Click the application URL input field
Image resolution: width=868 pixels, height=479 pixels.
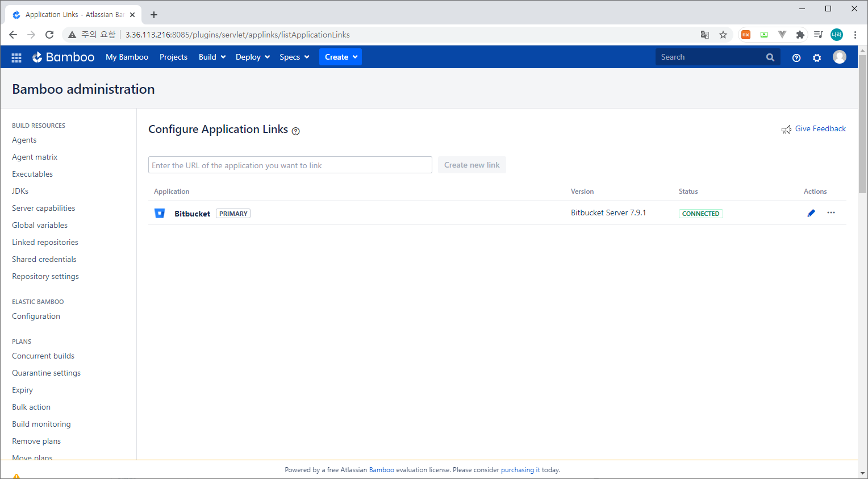[290, 165]
